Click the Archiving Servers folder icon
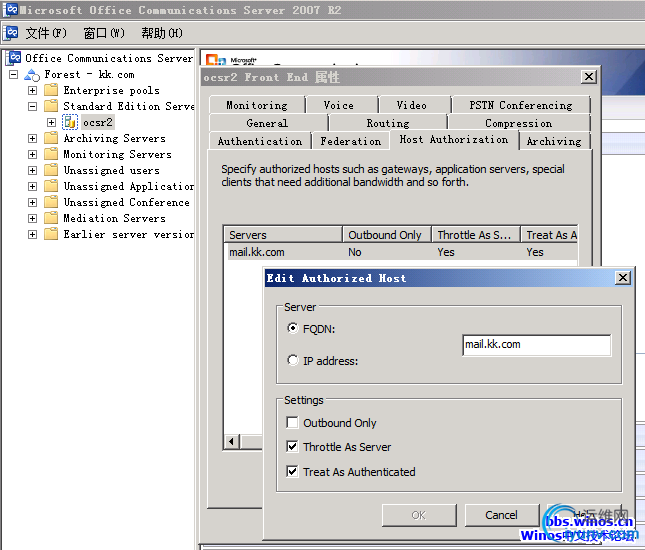The width and height of the screenshot is (645, 550). coord(51,138)
